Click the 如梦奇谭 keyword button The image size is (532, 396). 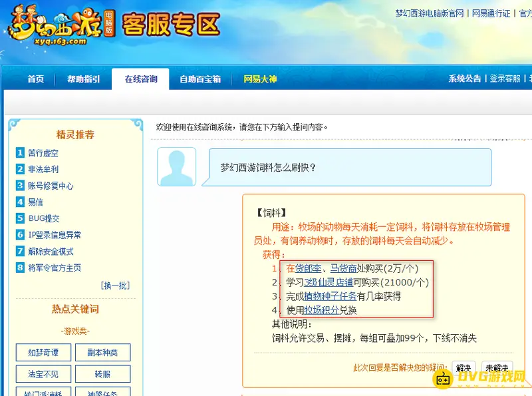click(43, 352)
